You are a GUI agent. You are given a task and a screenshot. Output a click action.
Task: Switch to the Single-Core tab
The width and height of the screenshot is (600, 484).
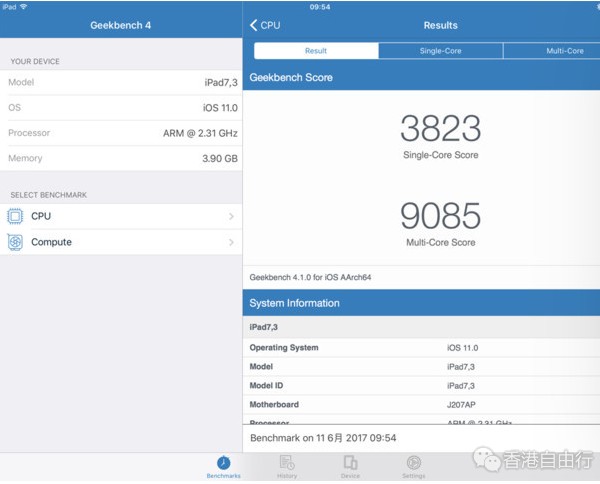point(440,51)
